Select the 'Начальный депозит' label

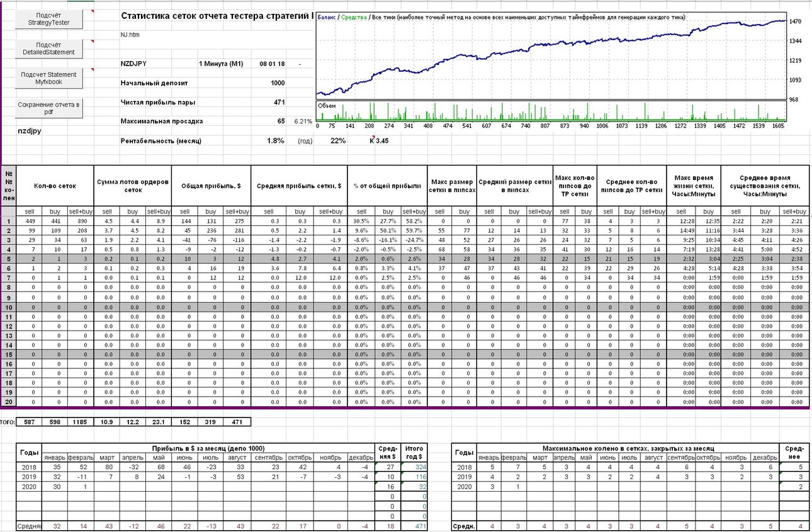click(154, 82)
